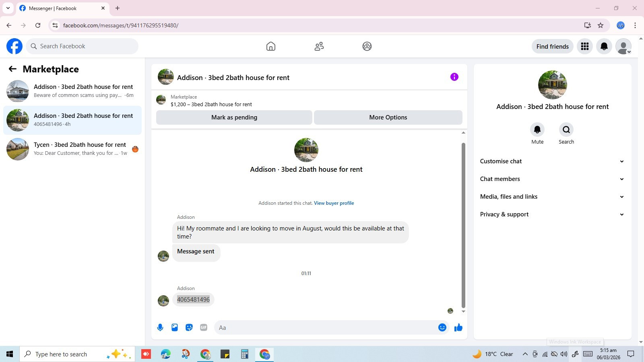Choose a GIF in the composer
644x362 pixels.
pos(204,327)
